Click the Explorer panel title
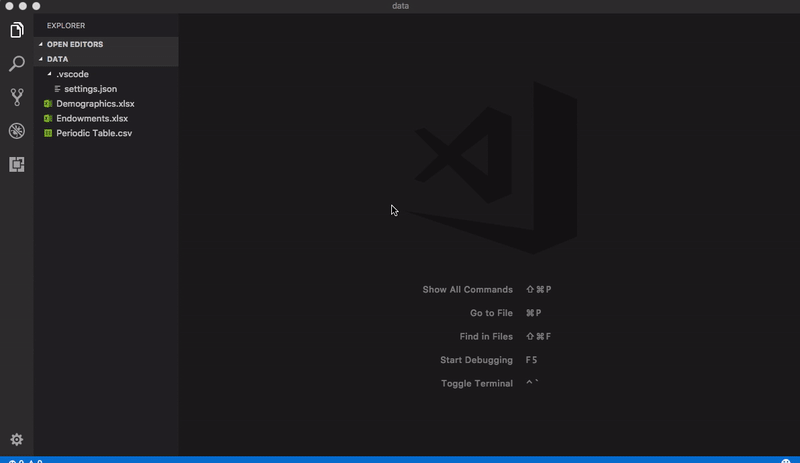Viewport: 800px width, 463px height. click(x=66, y=26)
